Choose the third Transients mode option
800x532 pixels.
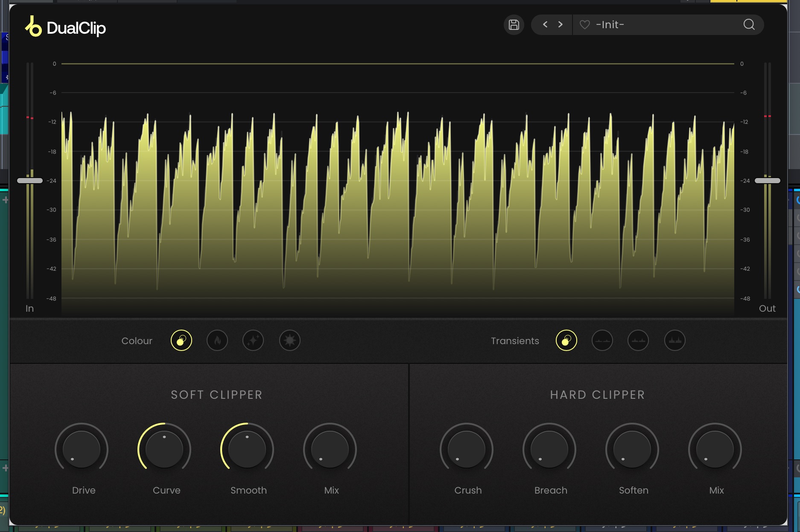(638, 341)
